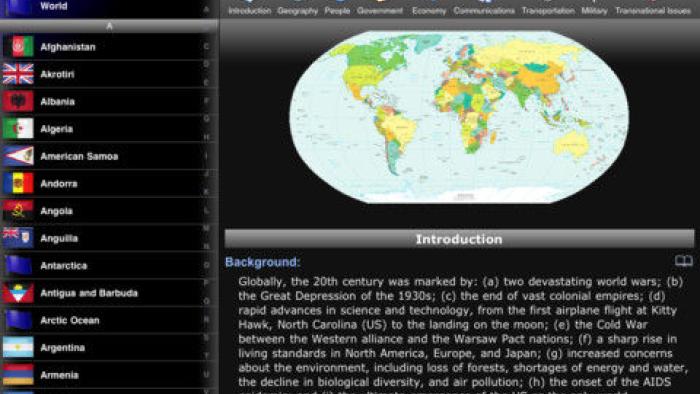Jump to letter P in the index strip
Screen dimensions: 700x394
[206, 283]
